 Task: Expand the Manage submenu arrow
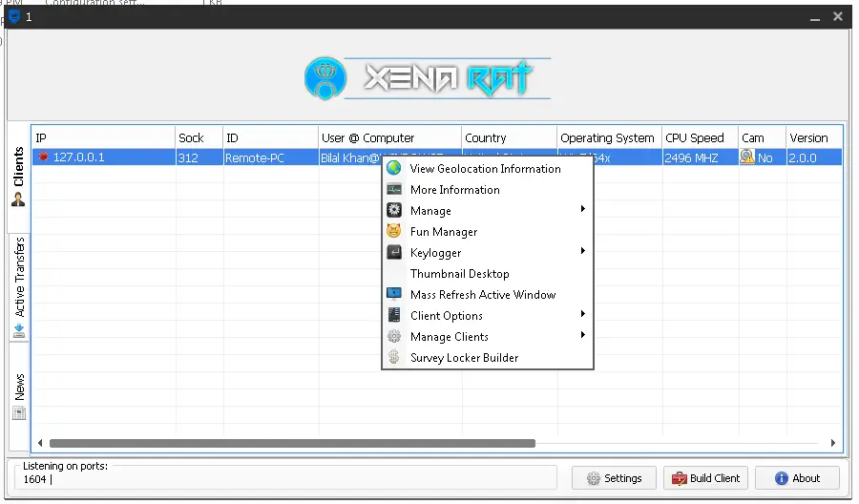tap(582, 209)
